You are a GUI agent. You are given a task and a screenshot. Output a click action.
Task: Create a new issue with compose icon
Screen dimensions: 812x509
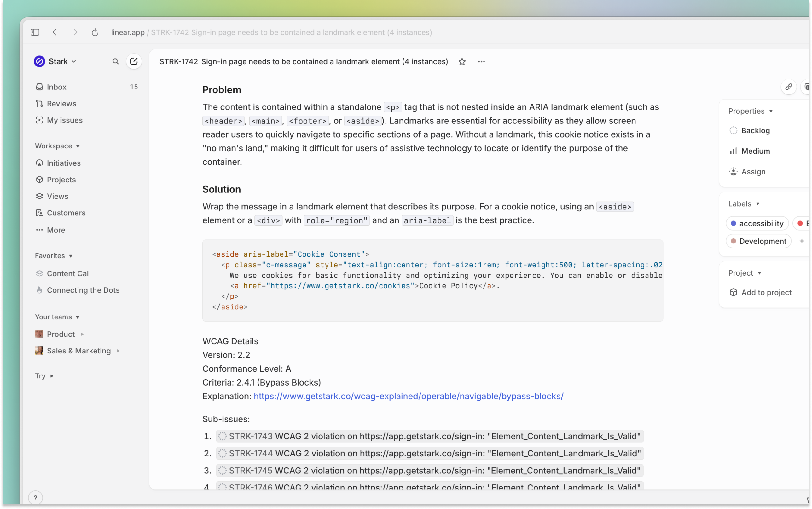point(134,62)
